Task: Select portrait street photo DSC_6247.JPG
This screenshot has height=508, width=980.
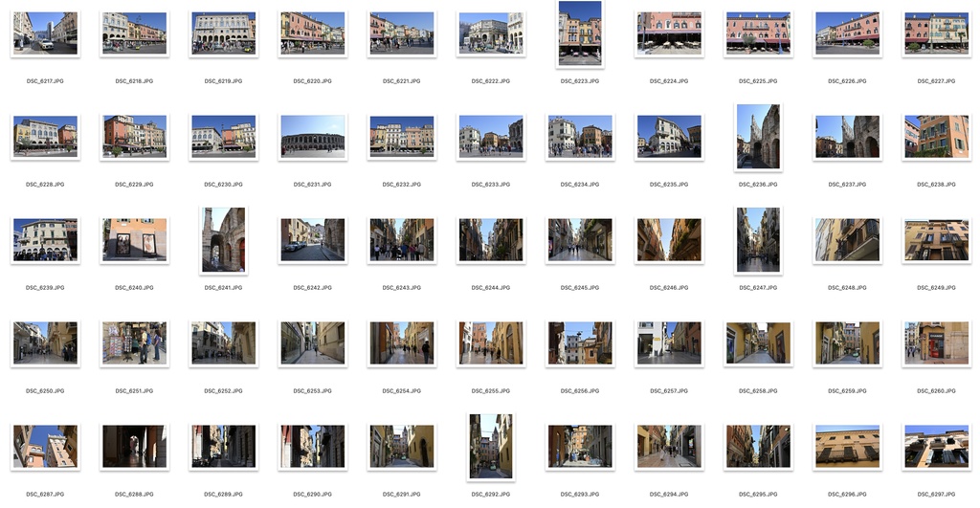Action: pyautogui.click(x=758, y=240)
